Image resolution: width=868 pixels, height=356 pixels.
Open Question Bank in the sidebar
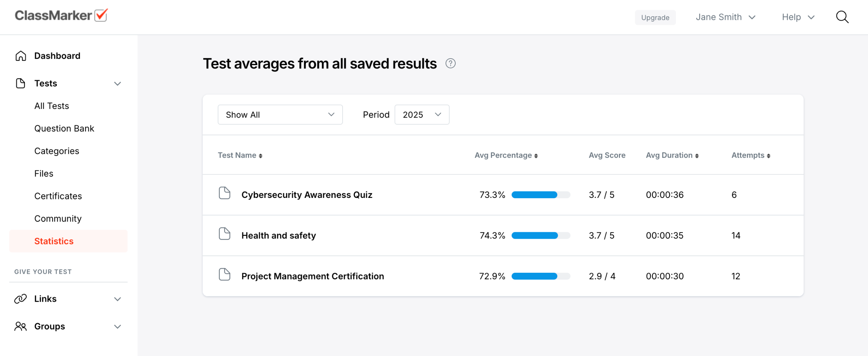click(64, 128)
